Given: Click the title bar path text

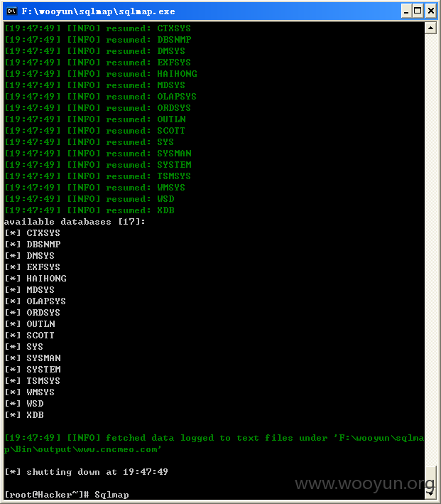Looking at the screenshot, I should coord(98,11).
